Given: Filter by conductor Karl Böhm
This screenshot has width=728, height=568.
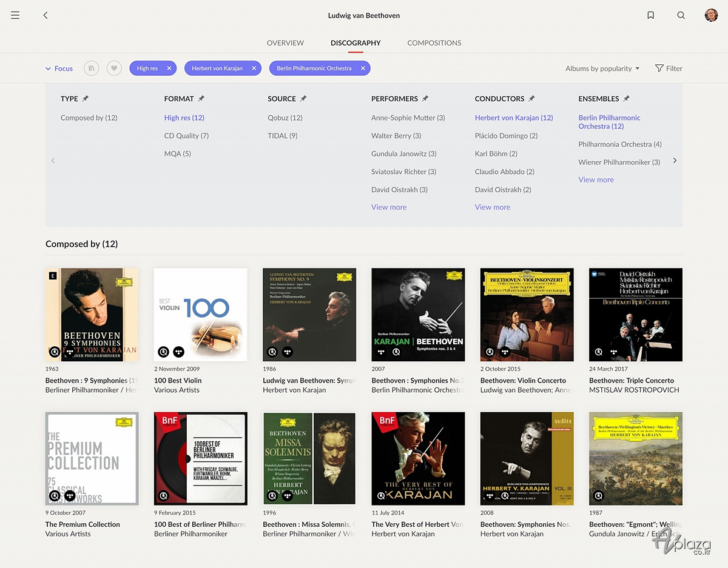Looking at the screenshot, I should pyautogui.click(x=496, y=154).
